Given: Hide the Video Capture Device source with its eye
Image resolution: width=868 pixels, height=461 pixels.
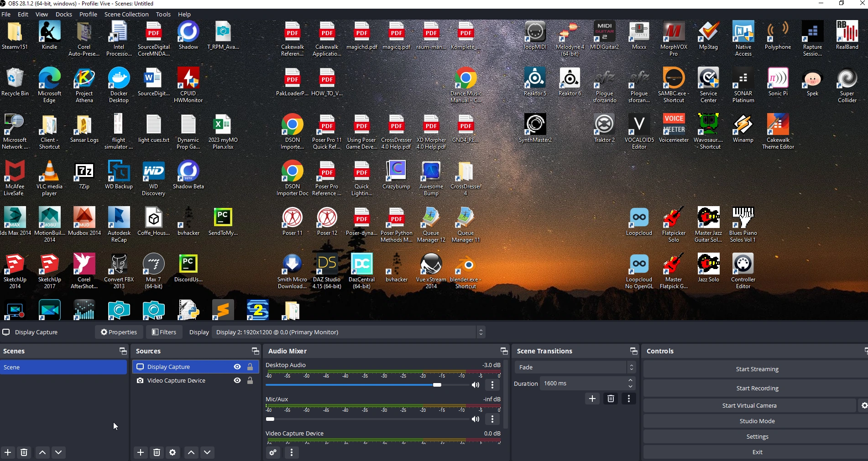Looking at the screenshot, I should coord(237,380).
